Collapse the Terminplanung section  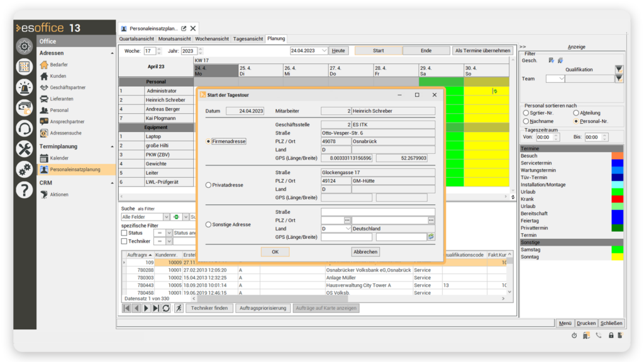tap(112, 146)
